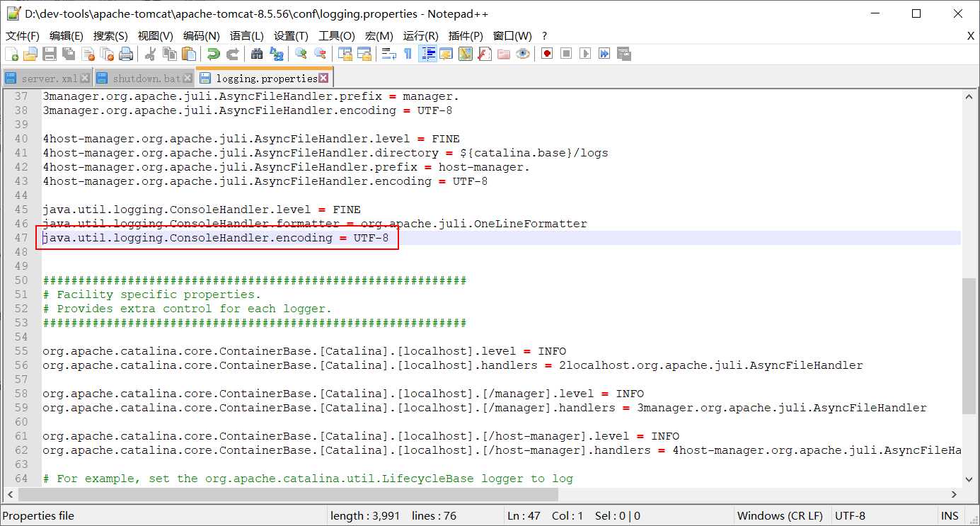
Task: Toggle the monitoring eye icon
Action: point(523,54)
